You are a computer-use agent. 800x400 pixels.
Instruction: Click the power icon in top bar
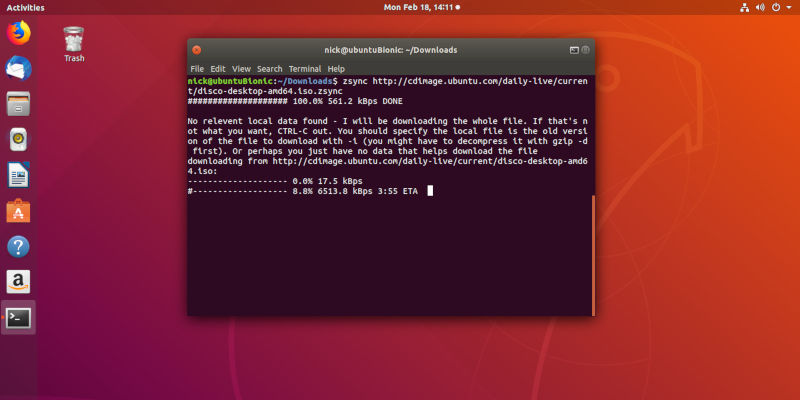tap(776, 8)
